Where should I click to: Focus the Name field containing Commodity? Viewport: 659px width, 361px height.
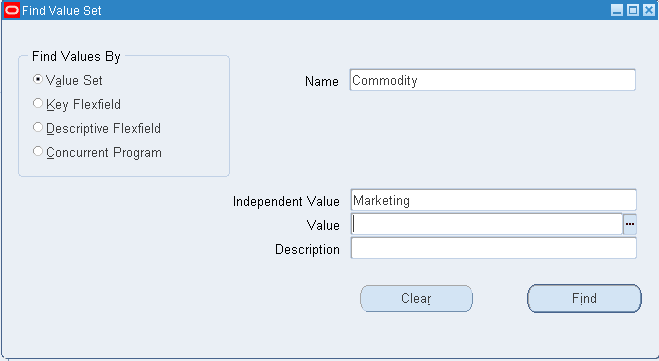coord(493,80)
